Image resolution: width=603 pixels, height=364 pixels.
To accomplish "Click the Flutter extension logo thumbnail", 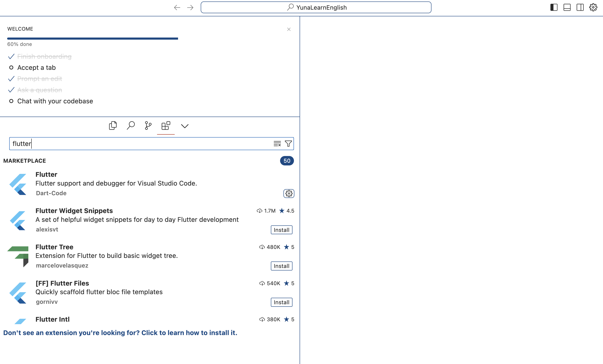I will (18, 184).
